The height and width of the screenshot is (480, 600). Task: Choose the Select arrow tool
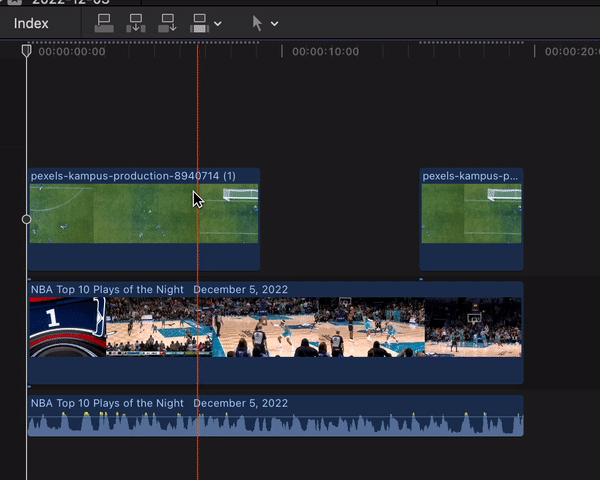(x=257, y=23)
